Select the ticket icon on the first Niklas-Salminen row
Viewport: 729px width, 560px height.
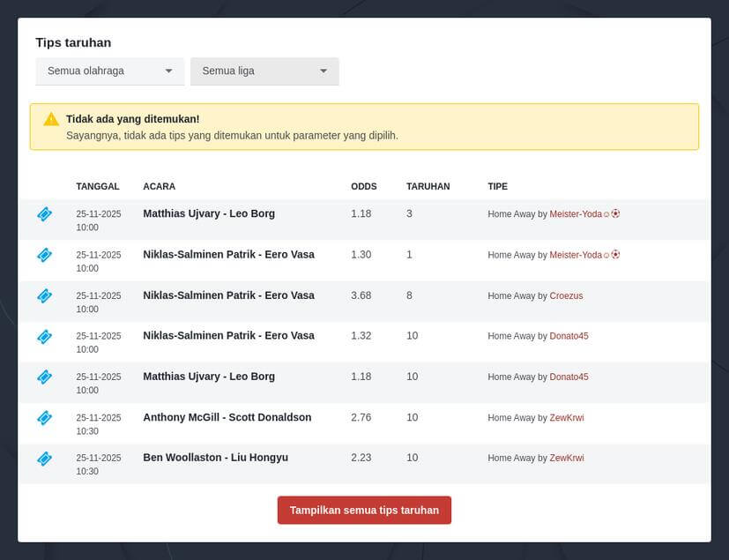[x=44, y=255]
